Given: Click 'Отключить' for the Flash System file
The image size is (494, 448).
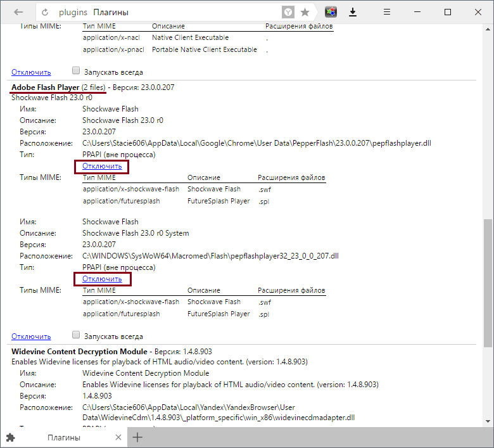Looking at the screenshot, I should (x=102, y=279).
